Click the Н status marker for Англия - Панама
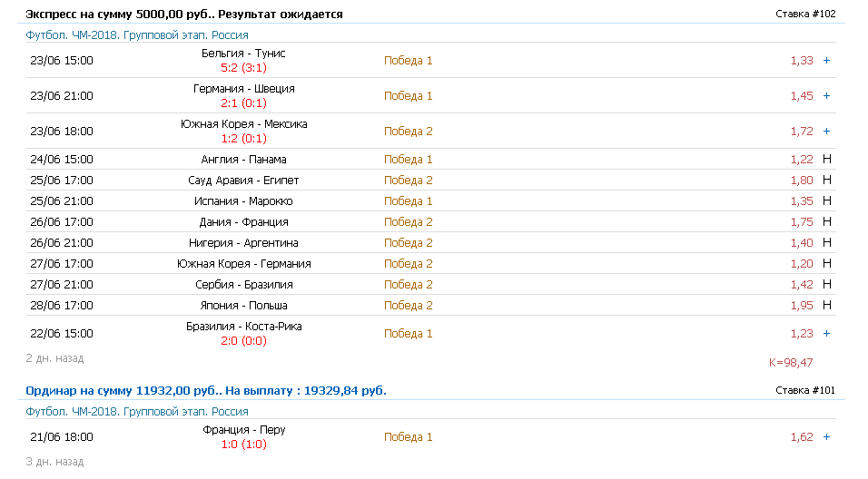868x479 pixels. (x=826, y=160)
